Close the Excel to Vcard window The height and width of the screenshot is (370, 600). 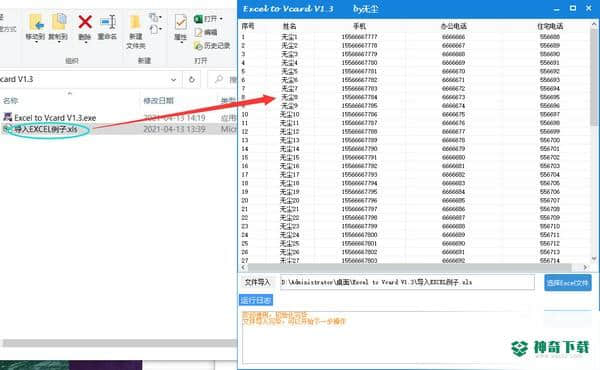point(589,8)
